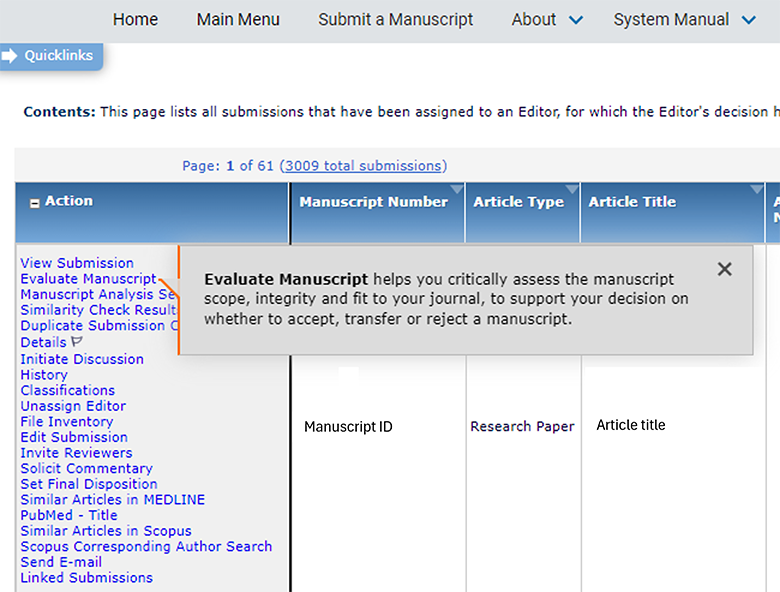Select Set Final Disposition link

coord(89,484)
